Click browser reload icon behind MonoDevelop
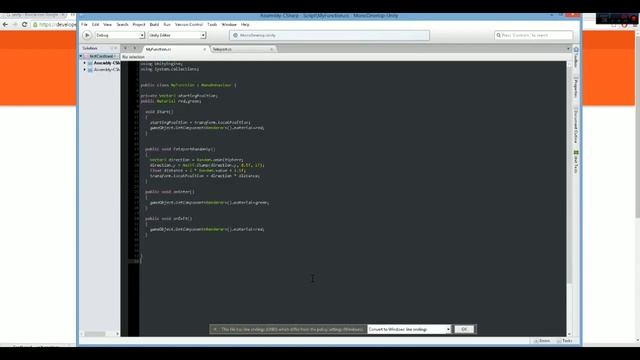 24,24
